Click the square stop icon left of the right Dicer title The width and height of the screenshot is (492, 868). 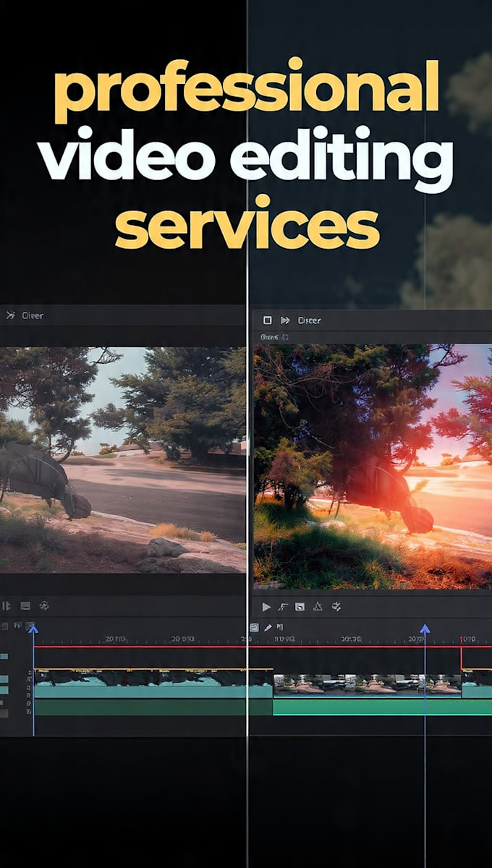pyautogui.click(x=267, y=320)
